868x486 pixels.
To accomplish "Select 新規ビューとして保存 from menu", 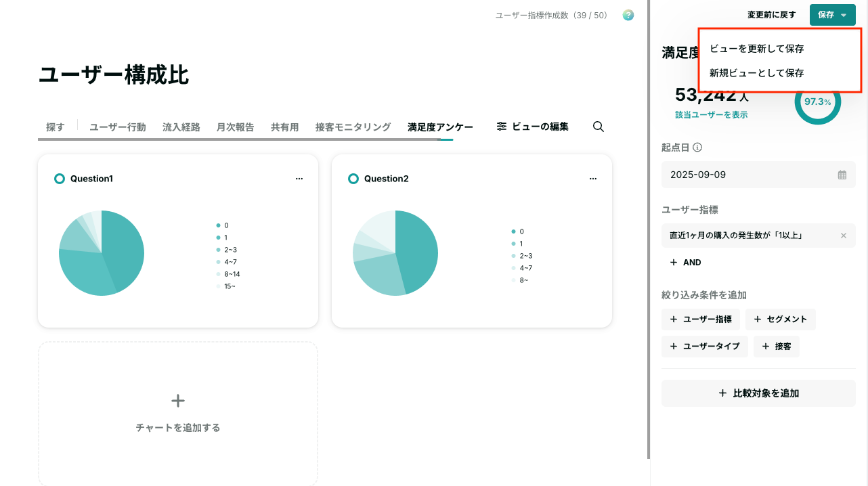I will (x=757, y=73).
